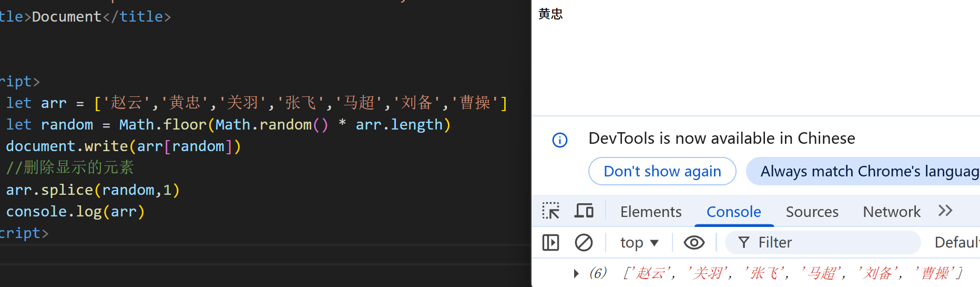980x287 pixels.
Task: Click DevTools is now available in Chinese text
Action: 721,138
